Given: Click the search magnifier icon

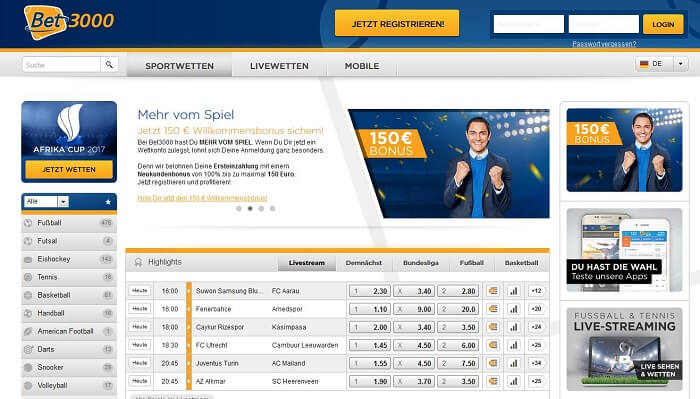Looking at the screenshot, I should tap(109, 65).
